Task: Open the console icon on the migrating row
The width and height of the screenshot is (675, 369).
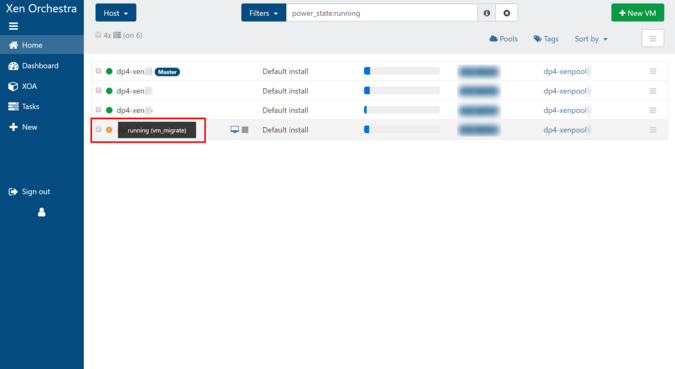Action: coord(235,130)
